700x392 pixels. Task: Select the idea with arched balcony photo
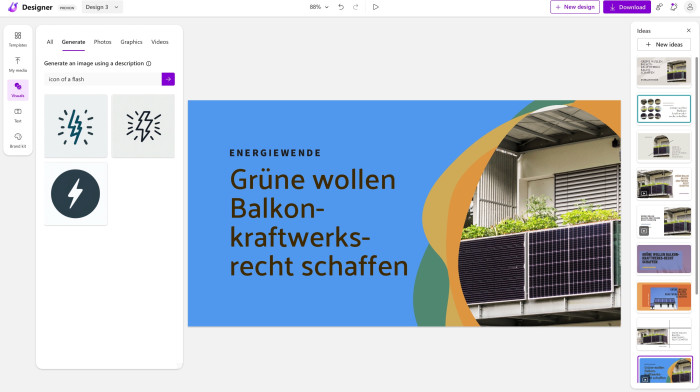664,146
